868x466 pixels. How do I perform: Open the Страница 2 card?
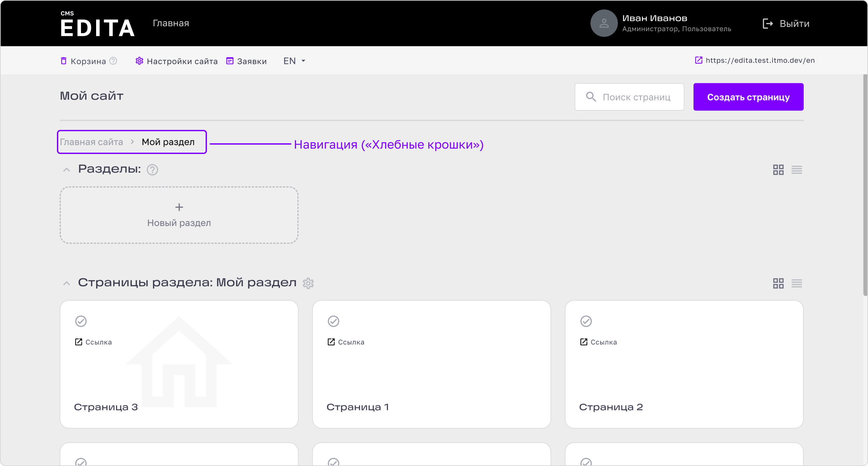pyautogui.click(x=684, y=364)
